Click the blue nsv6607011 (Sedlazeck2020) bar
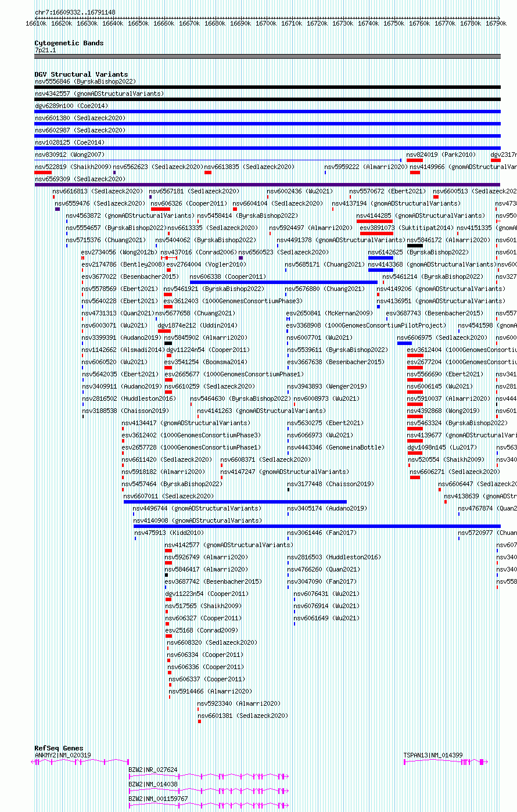The width and height of the screenshot is (517, 812). (235, 502)
